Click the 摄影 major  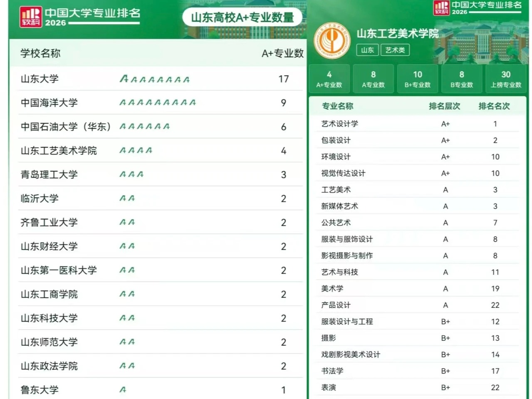(329, 338)
